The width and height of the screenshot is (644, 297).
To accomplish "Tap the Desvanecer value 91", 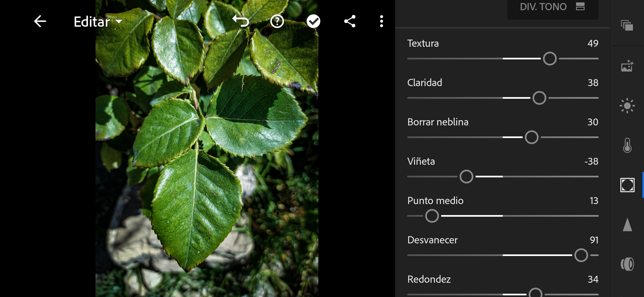I will [x=594, y=240].
